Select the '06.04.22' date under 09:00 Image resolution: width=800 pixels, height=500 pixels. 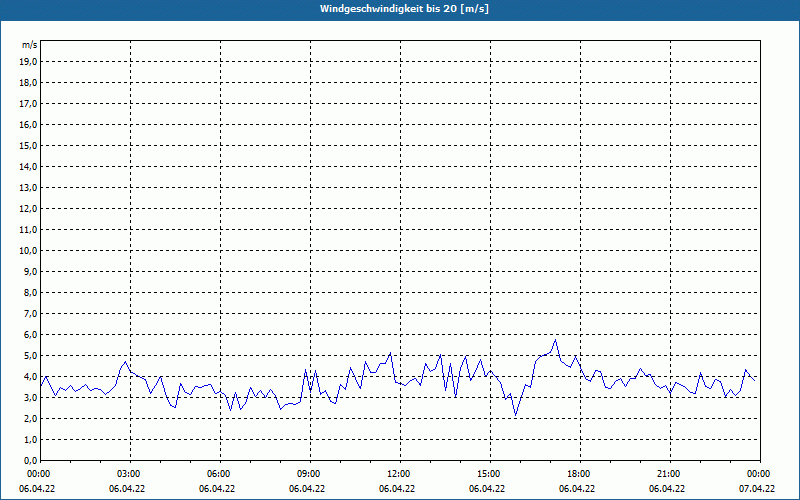[x=307, y=488]
